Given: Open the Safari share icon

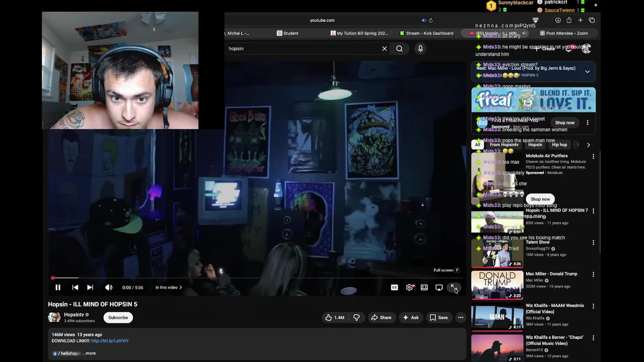Looking at the screenshot, I should [x=569, y=20].
